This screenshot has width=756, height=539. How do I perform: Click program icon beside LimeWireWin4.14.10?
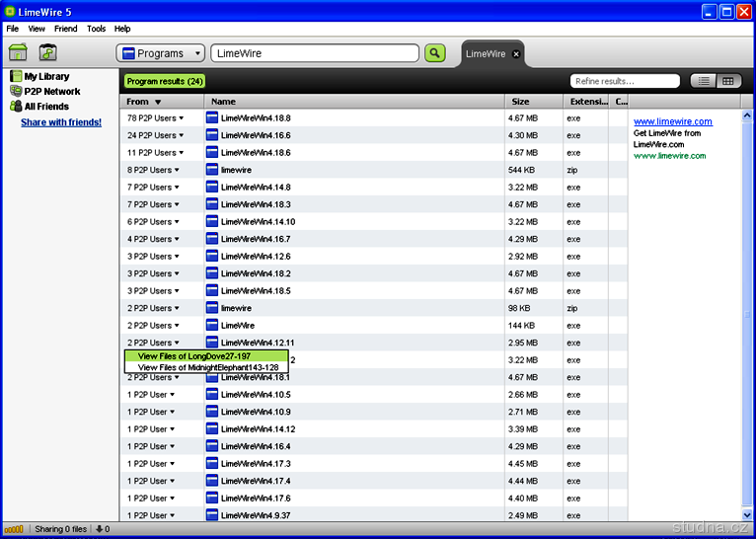[212, 222]
